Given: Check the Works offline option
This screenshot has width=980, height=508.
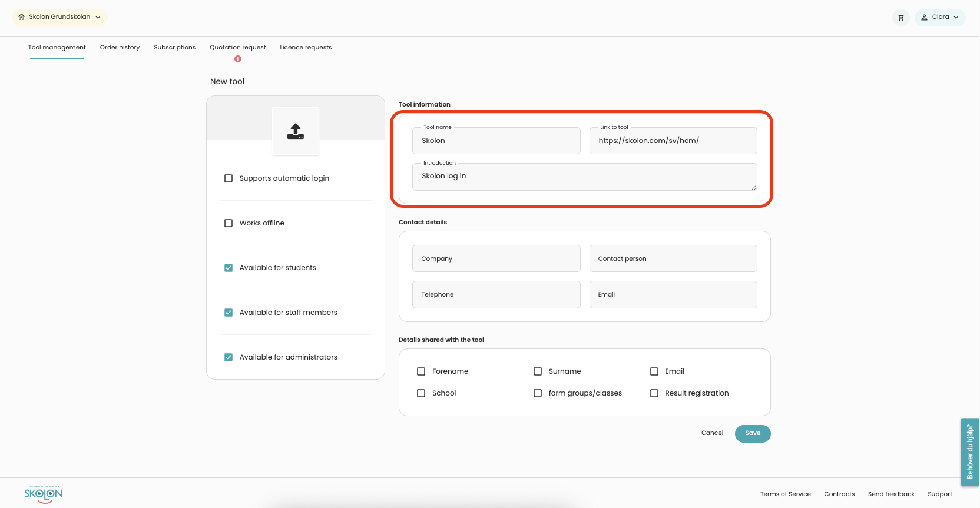Looking at the screenshot, I should tap(229, 223).
